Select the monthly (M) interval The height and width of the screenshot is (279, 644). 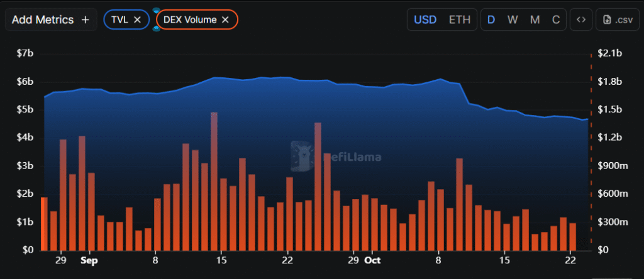[535, 19]
